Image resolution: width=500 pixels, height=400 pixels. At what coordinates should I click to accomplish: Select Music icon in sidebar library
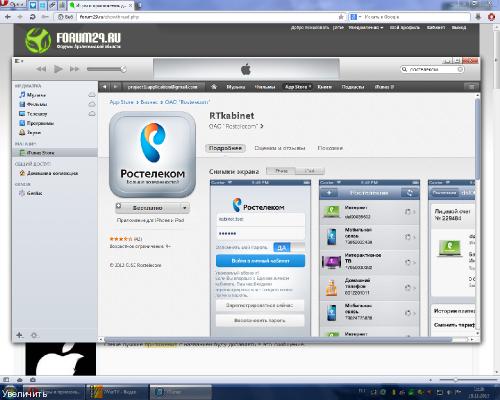22,95
